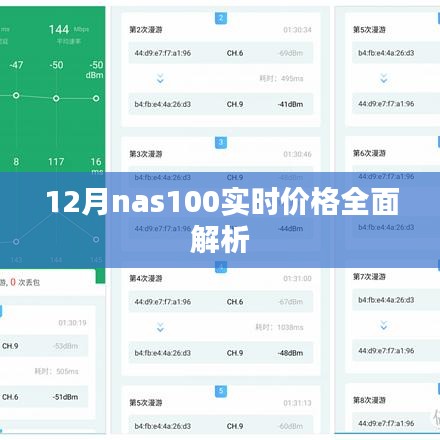Screen dimensions: 440x440
Task: Select the rightmost -50 dBm chart point
Action: tap(96, 98)
